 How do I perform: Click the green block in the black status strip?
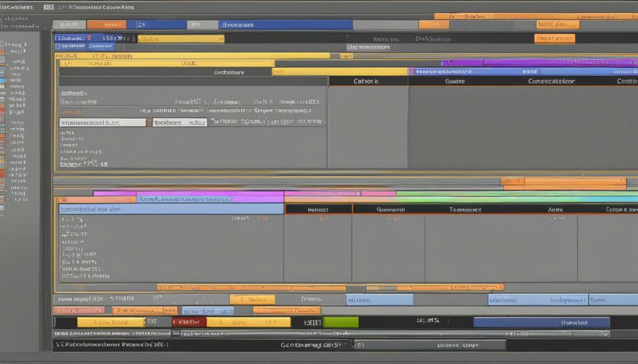pos(341,322)
